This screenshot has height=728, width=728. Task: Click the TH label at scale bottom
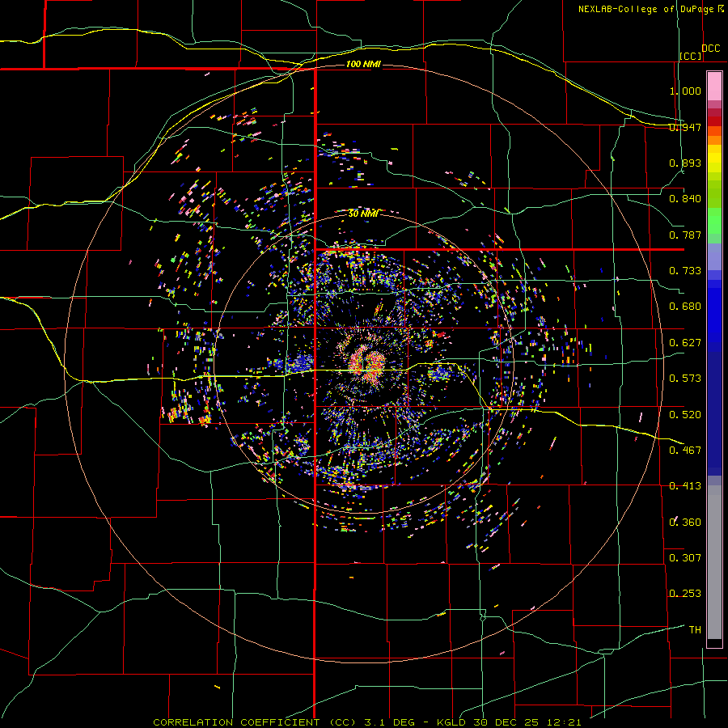tap(695, 630)
